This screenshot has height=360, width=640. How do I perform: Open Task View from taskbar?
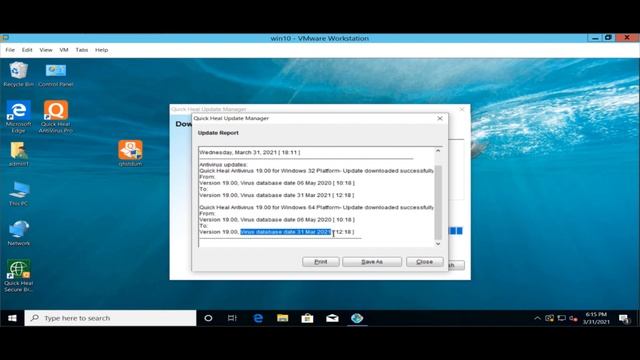(x=232, y=318)
